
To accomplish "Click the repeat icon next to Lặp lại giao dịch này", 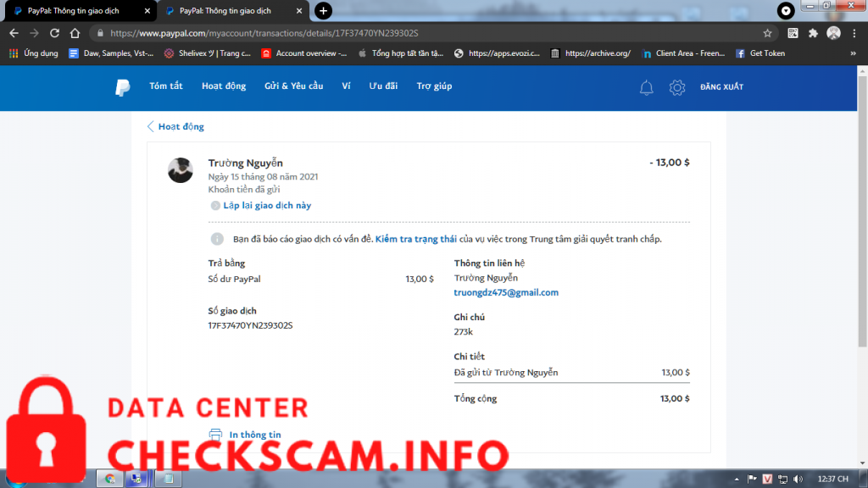I will tap(215, 206).
